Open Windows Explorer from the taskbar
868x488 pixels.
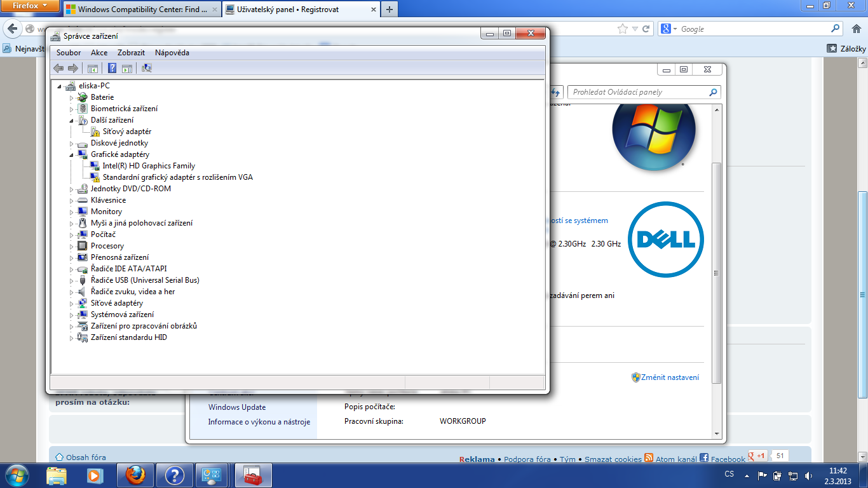tap(57, 475)
